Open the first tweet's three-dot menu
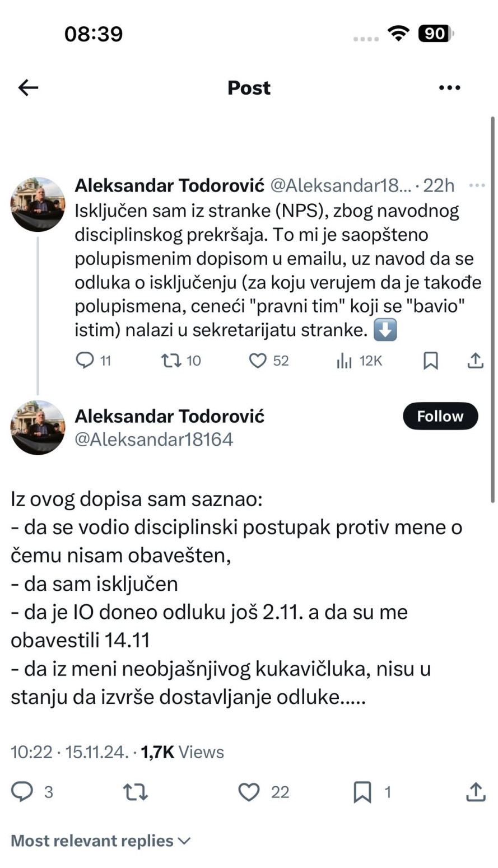Screen dimensions: 498x868 tap(477, 185)
